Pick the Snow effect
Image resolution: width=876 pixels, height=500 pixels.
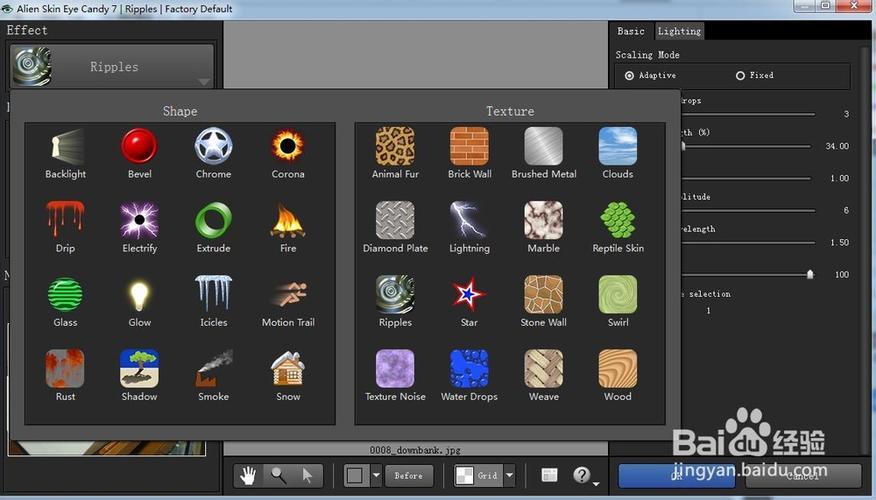288,376
